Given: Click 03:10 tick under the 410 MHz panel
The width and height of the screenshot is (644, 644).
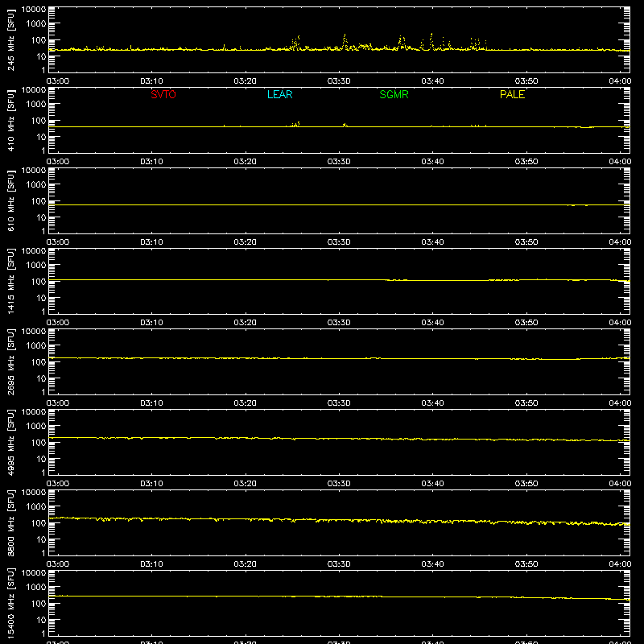Looking at the screenshot, I should pos(151,162).
